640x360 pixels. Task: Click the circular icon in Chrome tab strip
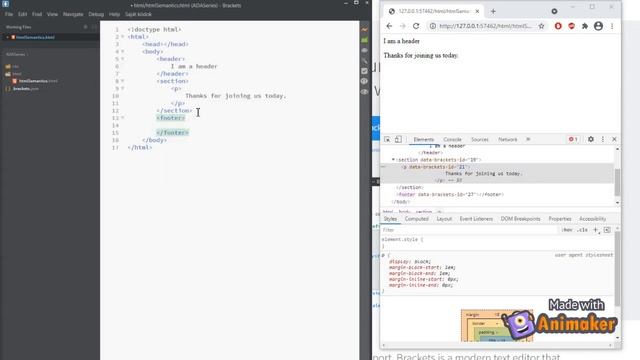pos(554,11)
